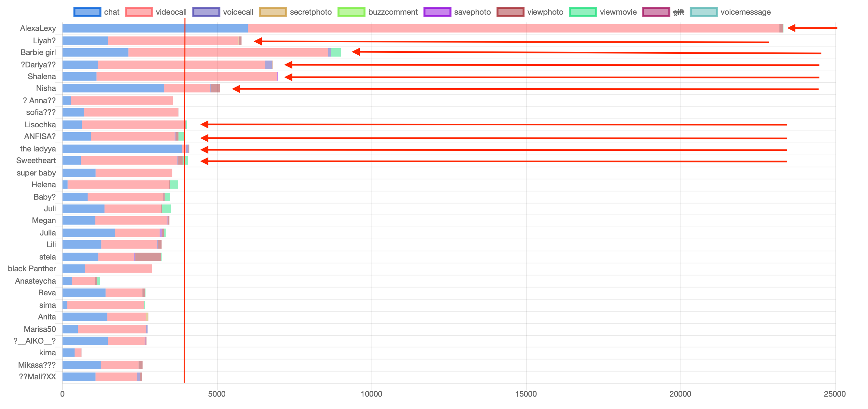Click the 15000 x-axis tick label
This screenshot has height=409, width=868.
526,394
